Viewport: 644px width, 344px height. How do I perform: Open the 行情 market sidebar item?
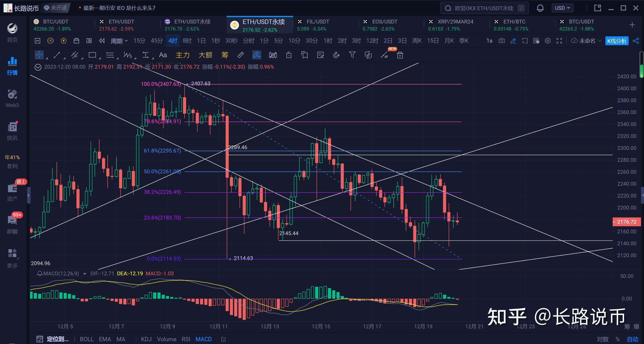12,66
